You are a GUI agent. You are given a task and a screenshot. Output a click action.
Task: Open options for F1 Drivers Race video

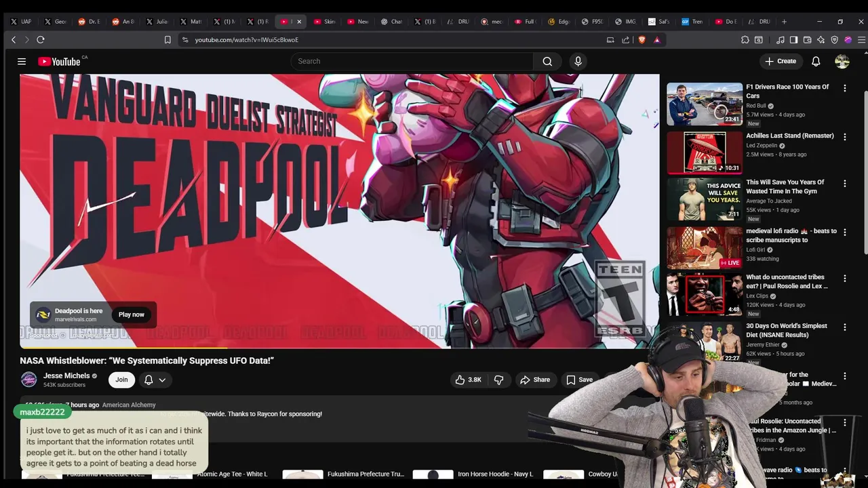(844, 88)
